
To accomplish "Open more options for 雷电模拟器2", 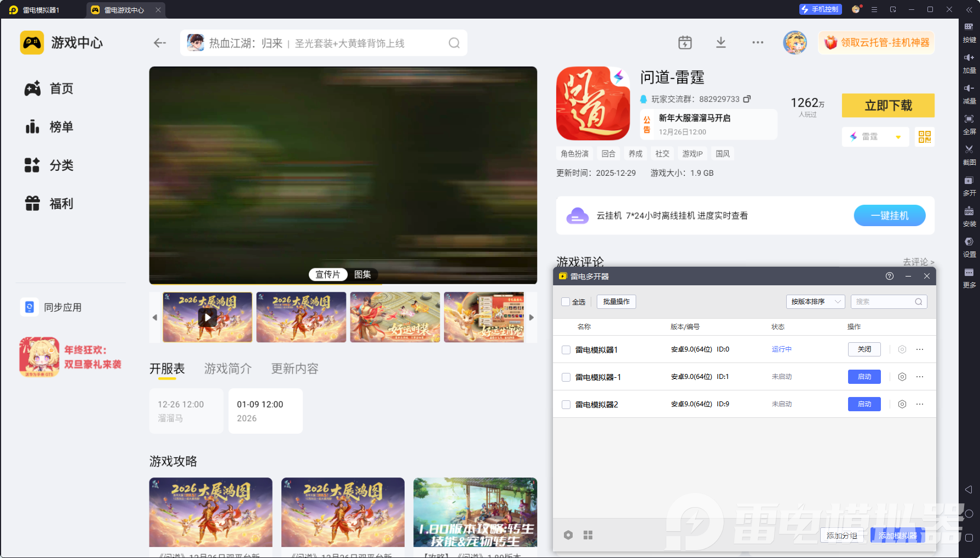I will (x=920, y=404).
